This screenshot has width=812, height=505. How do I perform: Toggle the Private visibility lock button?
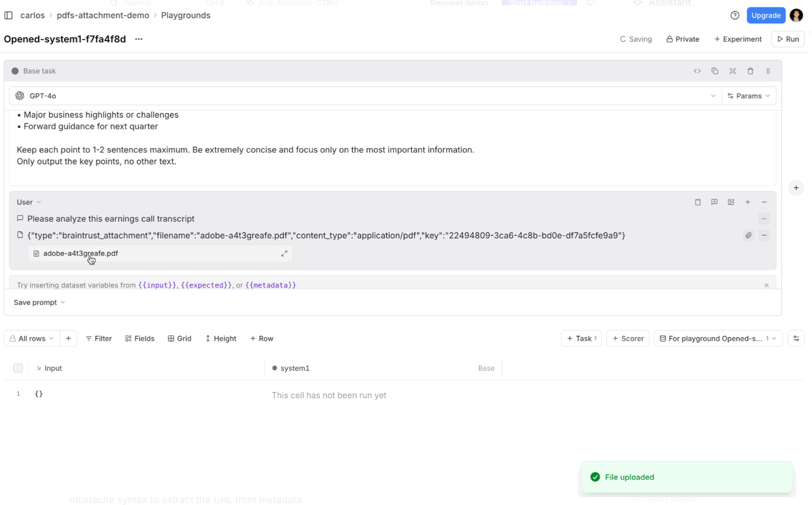tap(683, 39)
